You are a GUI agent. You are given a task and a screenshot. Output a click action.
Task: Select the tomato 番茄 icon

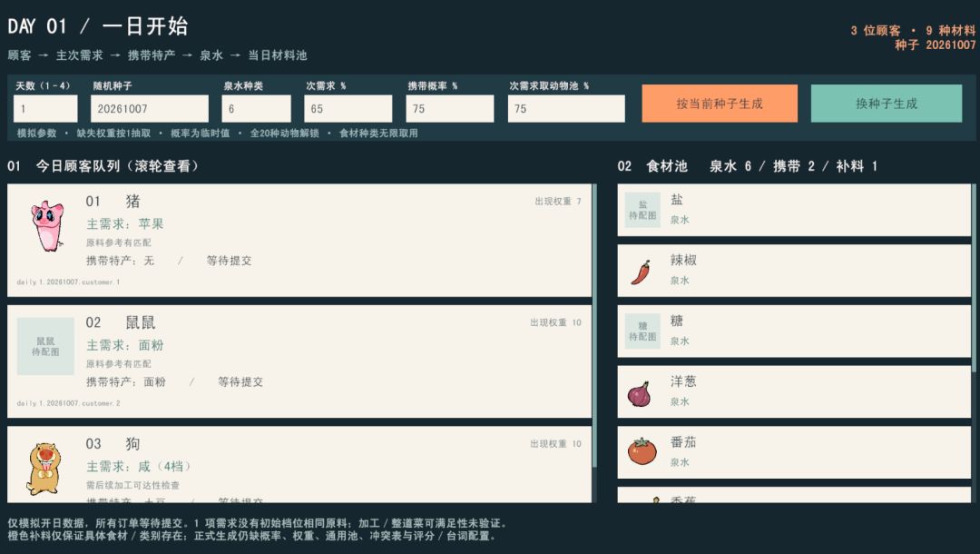[x=642, y=450]
